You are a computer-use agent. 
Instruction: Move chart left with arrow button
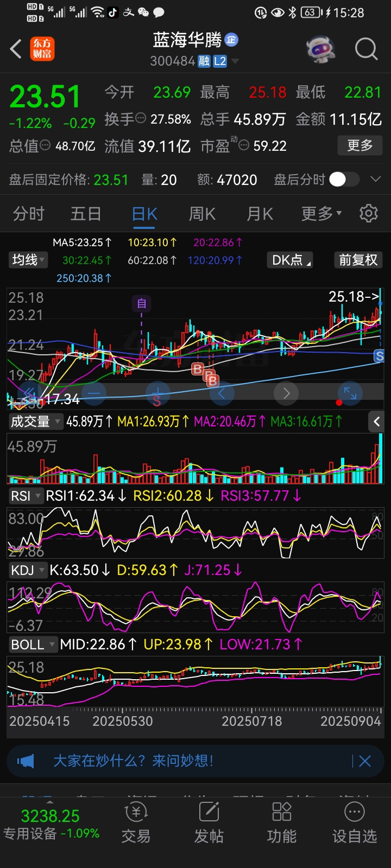[x=222, y=393]
